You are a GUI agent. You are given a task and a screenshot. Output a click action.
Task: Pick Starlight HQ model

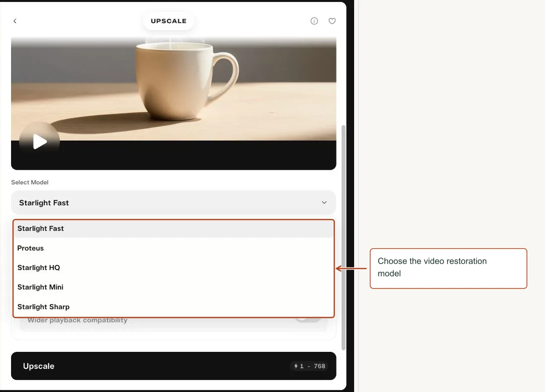pos(173,268)
